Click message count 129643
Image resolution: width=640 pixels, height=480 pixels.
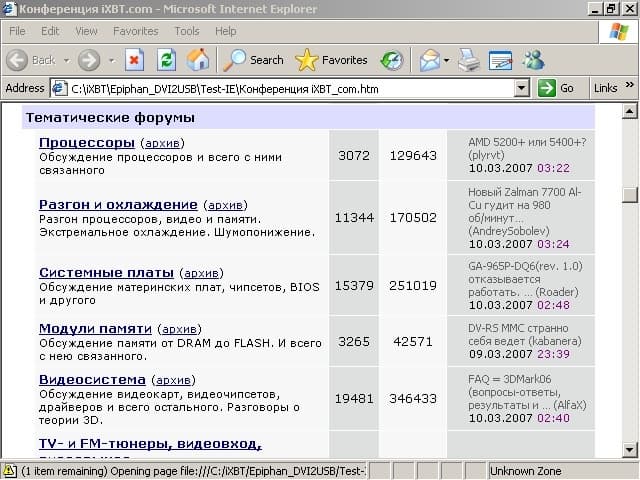[x=413, y=156]
